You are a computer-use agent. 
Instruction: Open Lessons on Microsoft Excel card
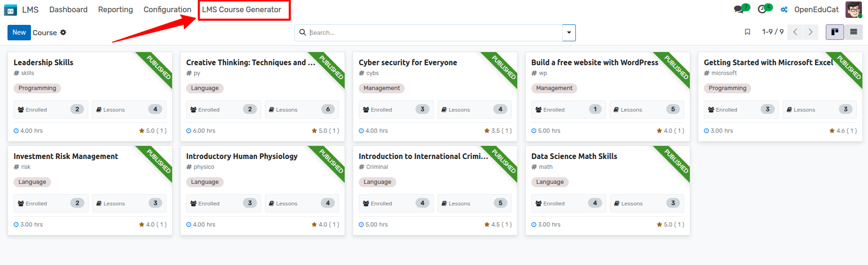pyautogui.click(x=820, y=109)
